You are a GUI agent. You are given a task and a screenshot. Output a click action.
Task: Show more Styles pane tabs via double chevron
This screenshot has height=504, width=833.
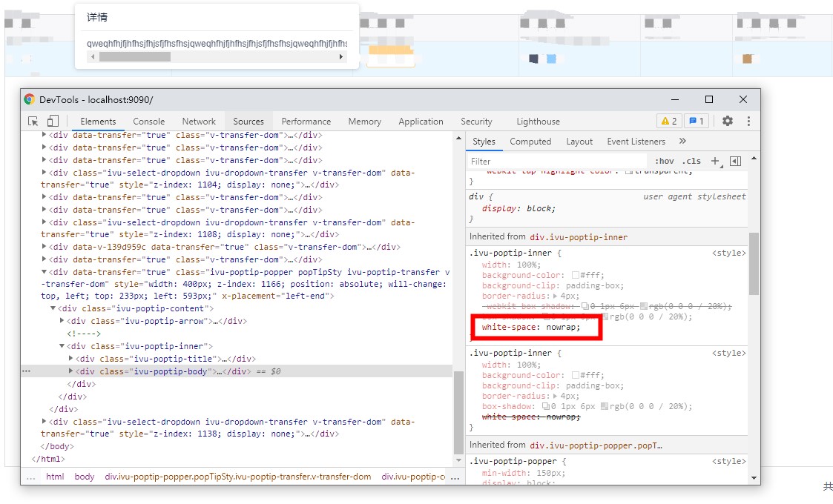tap(682, 141)
